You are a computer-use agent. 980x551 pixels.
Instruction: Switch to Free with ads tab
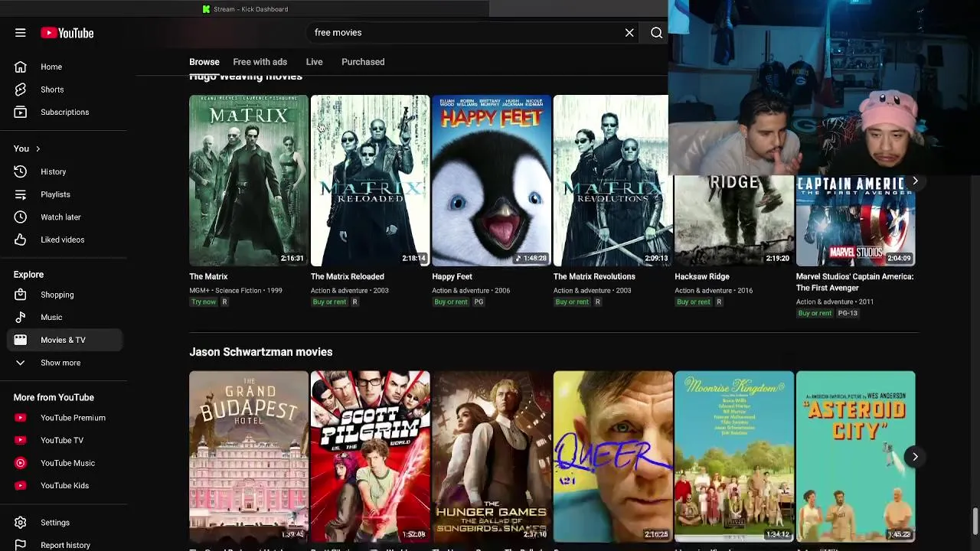click(260, 62)
